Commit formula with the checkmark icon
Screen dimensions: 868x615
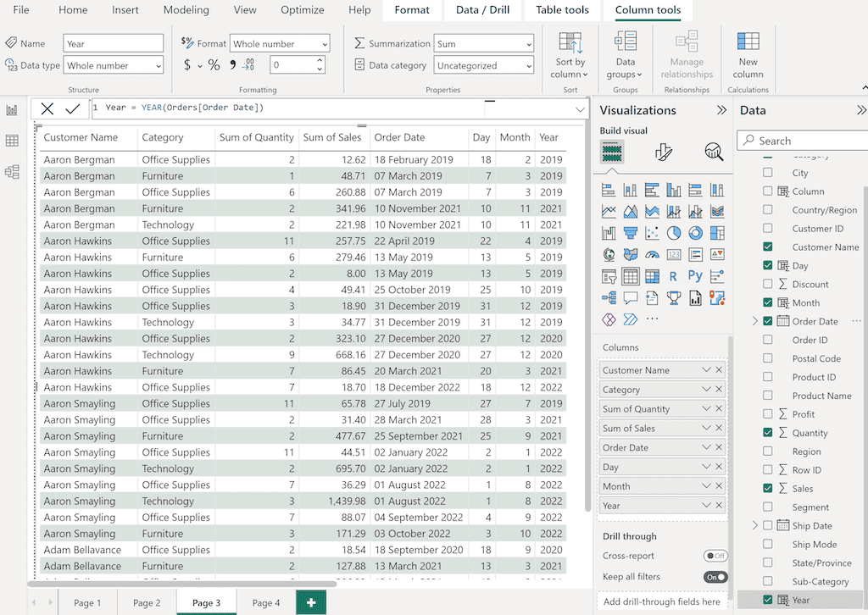pyautogui.click(x=73, y=108)
